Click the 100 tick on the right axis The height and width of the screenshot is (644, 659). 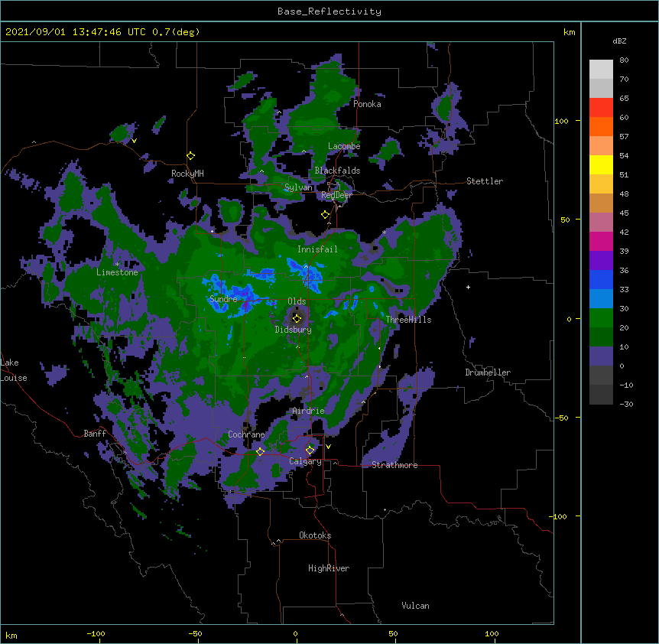tap(561, 121)
